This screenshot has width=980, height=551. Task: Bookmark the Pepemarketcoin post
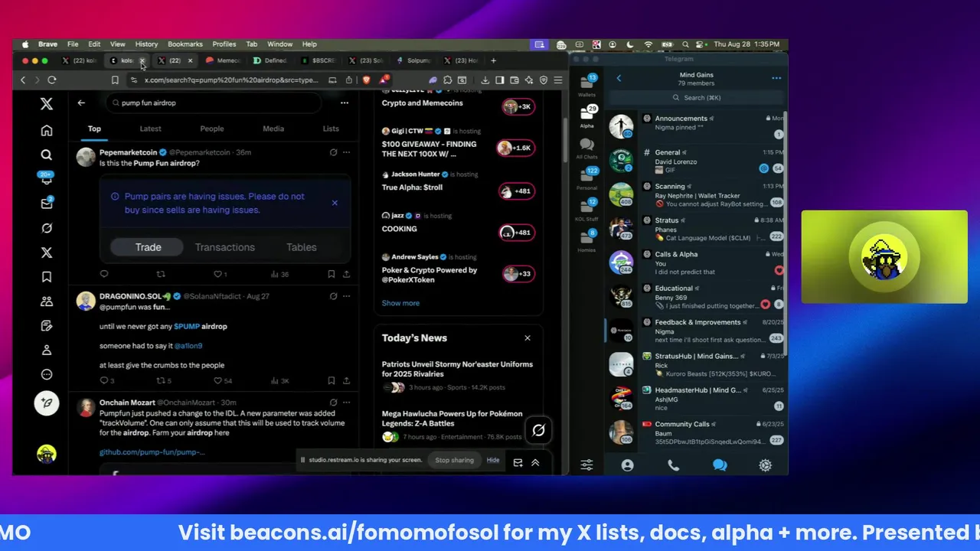(331, 274)
